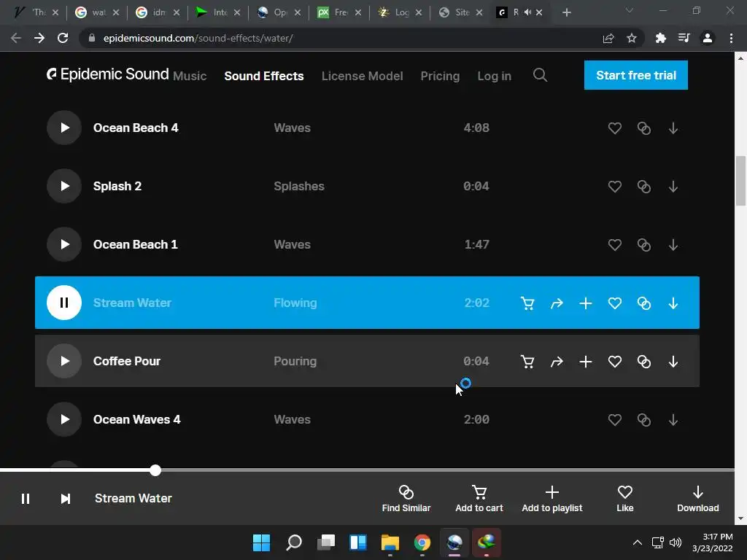Image resolution: width=747 pixels, height=560 pixels.
Task: Click Find Similar in the player bar
Action: click(406, 499)
